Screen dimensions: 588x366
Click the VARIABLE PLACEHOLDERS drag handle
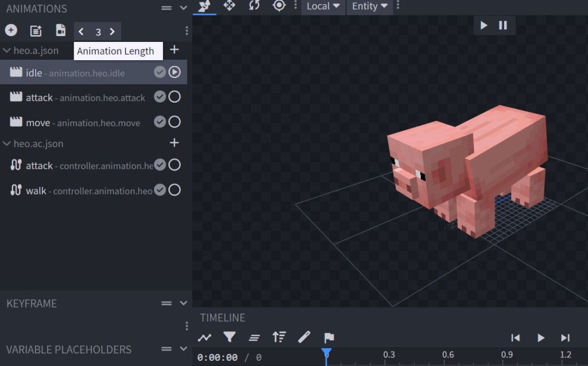(x=167, y=349)
